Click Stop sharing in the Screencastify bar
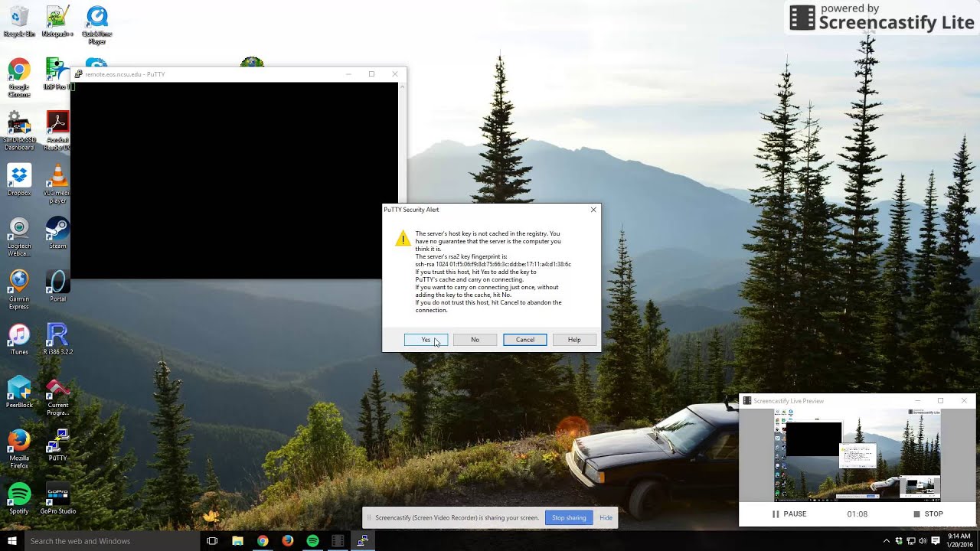980x551 pixels. tap(569, 518)
